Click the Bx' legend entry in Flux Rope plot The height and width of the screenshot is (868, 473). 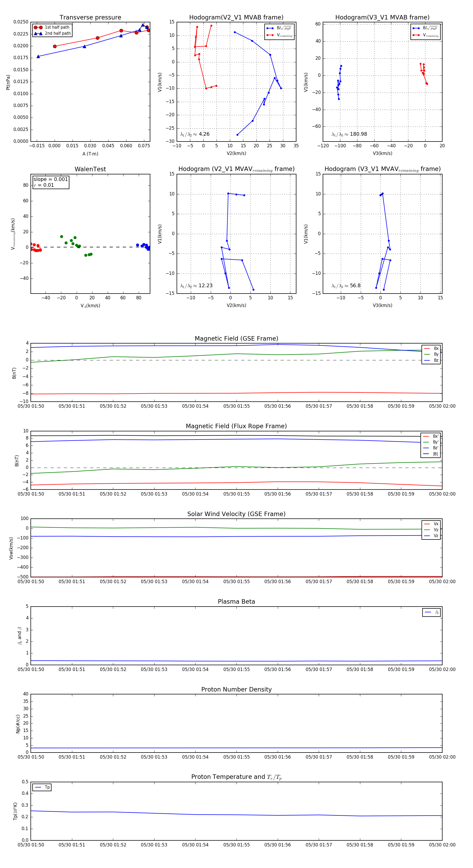pyautogui.click(x=431, y=436)
